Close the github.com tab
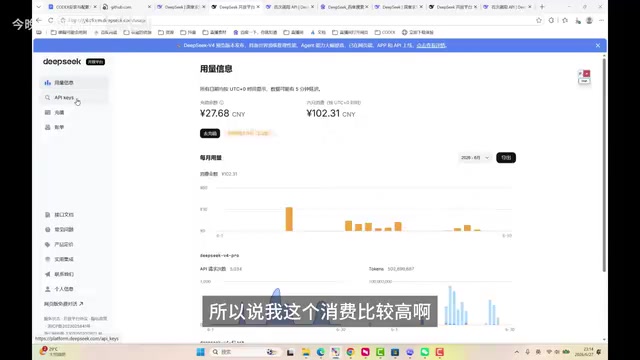 coord(149,7)
